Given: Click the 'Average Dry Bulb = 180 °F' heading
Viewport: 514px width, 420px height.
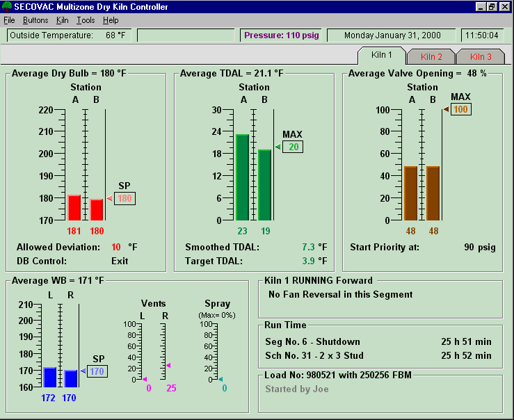Looking at the screenshot, I should [69, 74].
